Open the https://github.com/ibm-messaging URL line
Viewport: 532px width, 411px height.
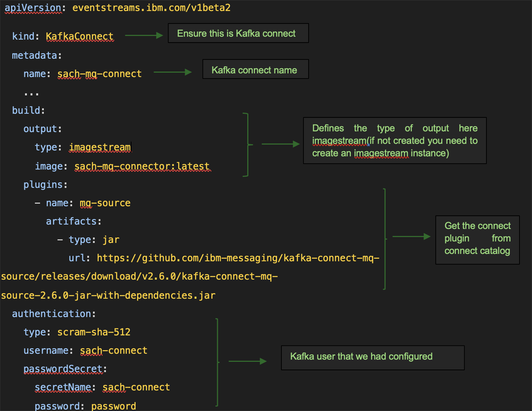click(238, 258)
